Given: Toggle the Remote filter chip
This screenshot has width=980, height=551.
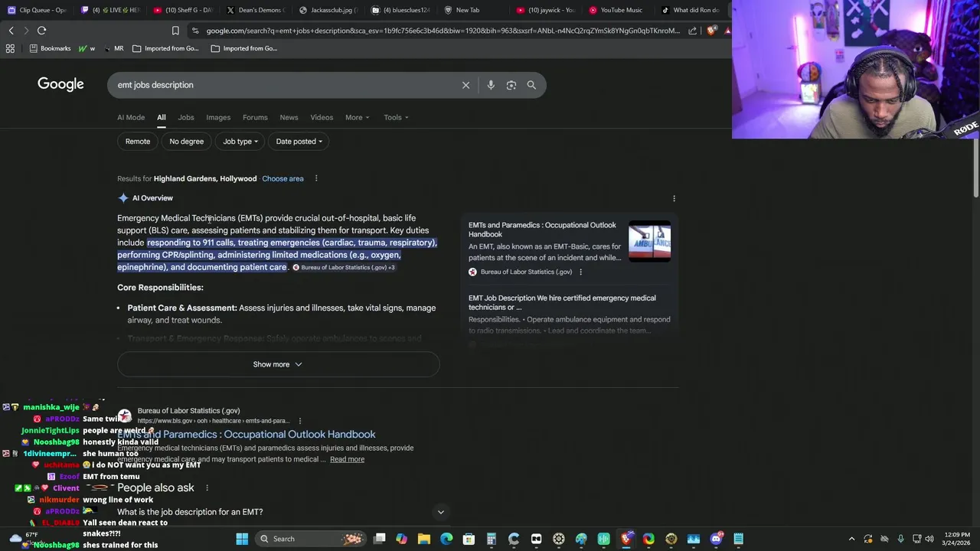Looking at the screenshot, I should pyautogui.click(x=138, y=142).
